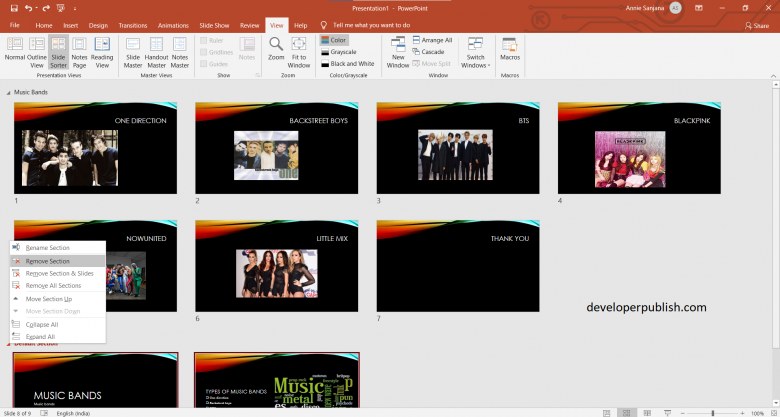Expand the Macros dropdown
This screenshot has height=417, width=780.
[510, 52]
